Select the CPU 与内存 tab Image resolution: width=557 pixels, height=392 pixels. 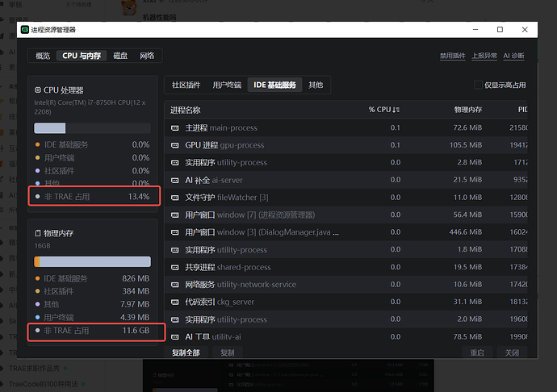pyautogui.click(x=82, y=56)
